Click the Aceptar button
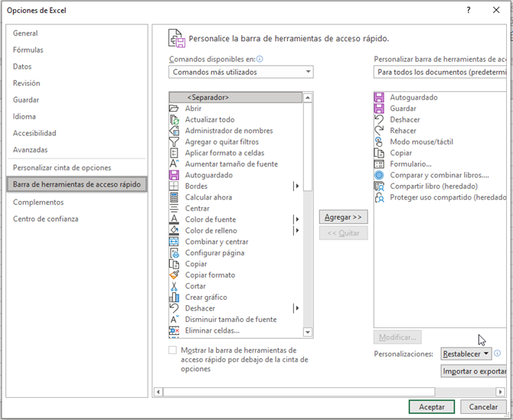 pos(432,407)
